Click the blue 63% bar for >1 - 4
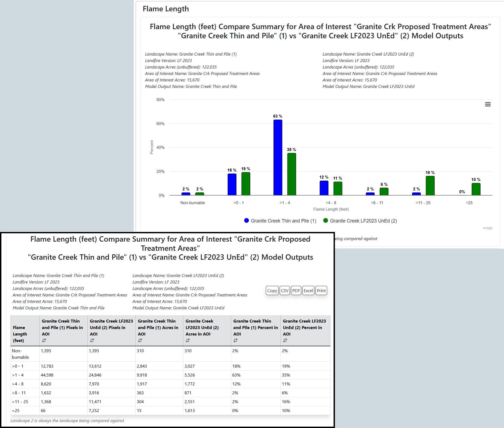 (278, 157)
